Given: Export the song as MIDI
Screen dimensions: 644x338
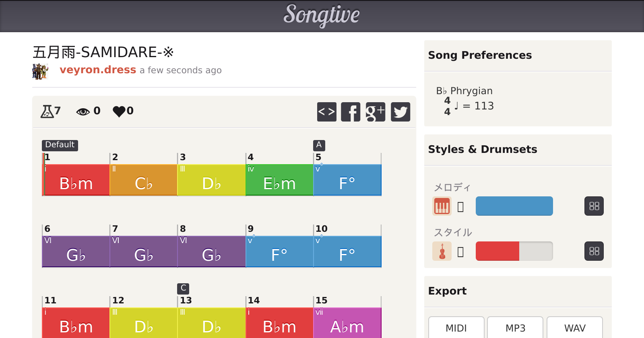Looking at the screenshot, I should tap(456, 328).
